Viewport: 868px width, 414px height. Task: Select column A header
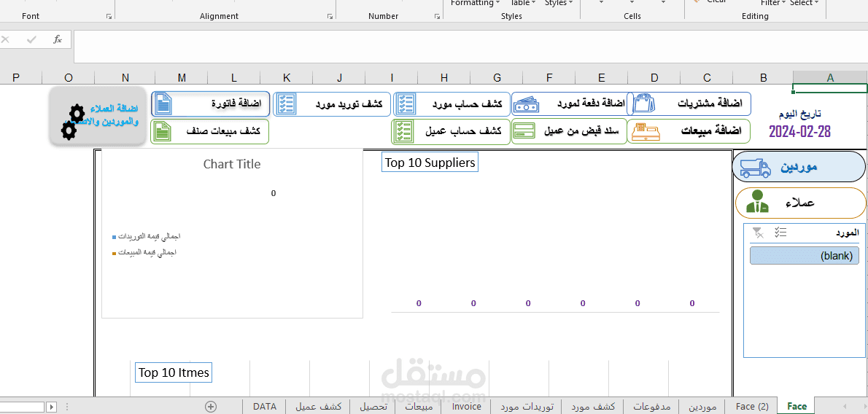[830, 78]
